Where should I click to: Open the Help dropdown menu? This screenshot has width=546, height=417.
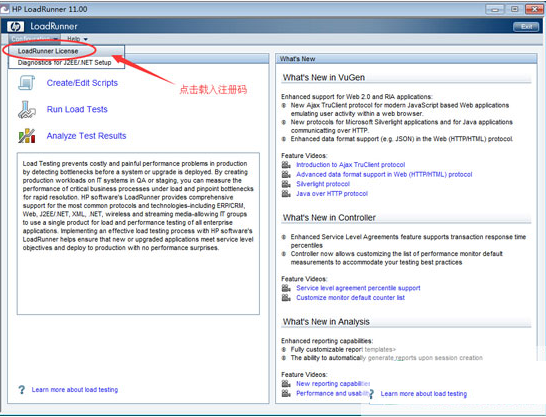coord(77,39)
